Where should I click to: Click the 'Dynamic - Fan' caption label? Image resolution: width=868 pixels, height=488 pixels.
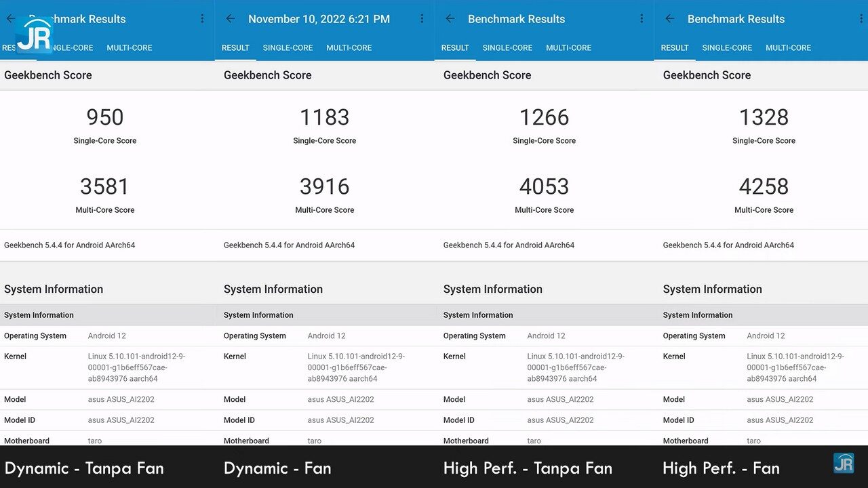pos(277,468)
